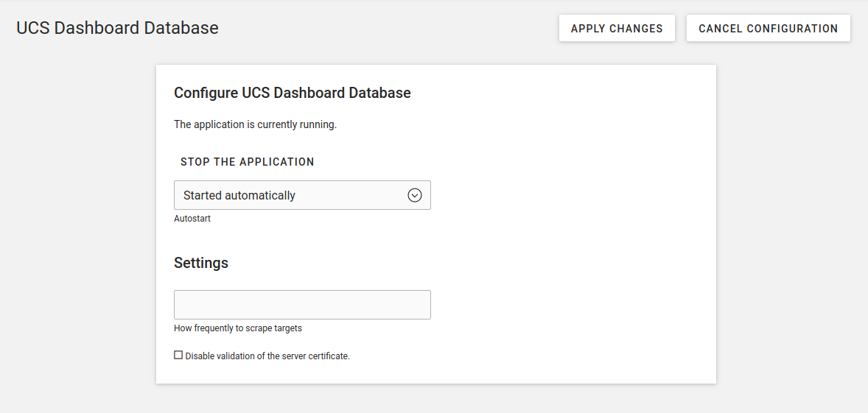
Task: Click the gray background left of the card
Action: click(x=77, y=221)
